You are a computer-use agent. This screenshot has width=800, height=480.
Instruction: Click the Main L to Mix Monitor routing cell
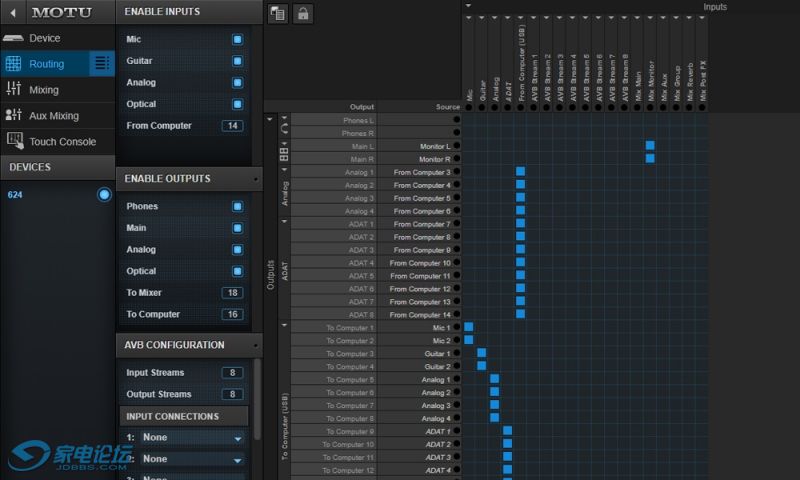coord(650,146)
